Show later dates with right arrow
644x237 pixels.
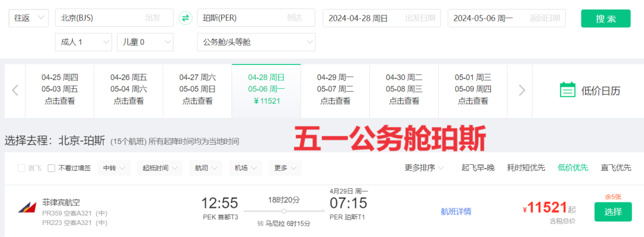click(522, 90)
